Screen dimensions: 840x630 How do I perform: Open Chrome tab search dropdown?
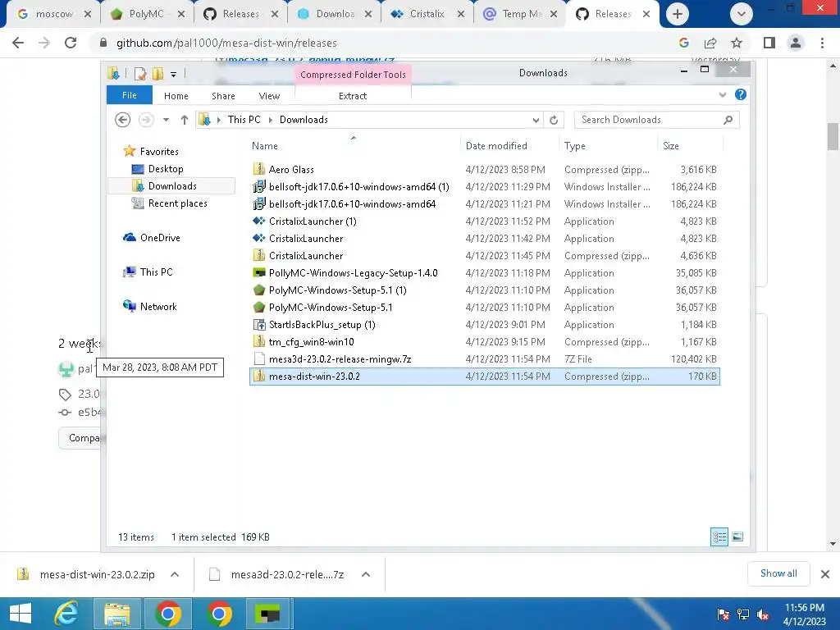[742, 15]
